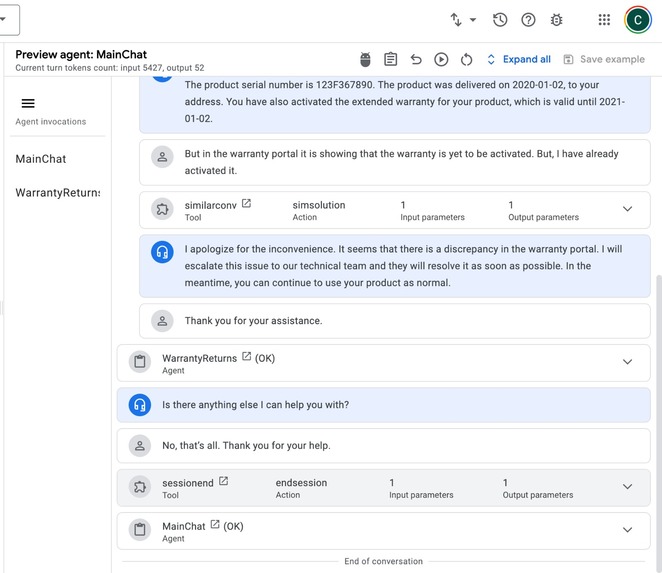Viewport: 662px width, 573px height.
Task: Click the simsolution action label
Action: [319, 205]
